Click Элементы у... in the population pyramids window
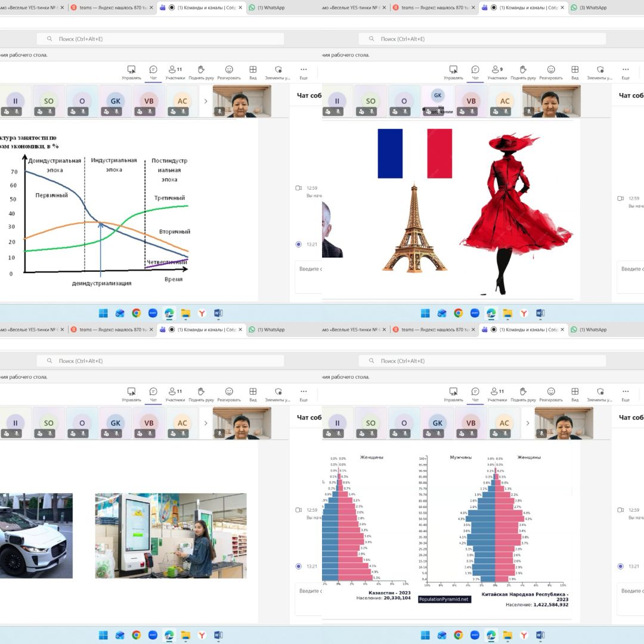The height and width of the screenshot is (644, 644). [x=600, y=394]
